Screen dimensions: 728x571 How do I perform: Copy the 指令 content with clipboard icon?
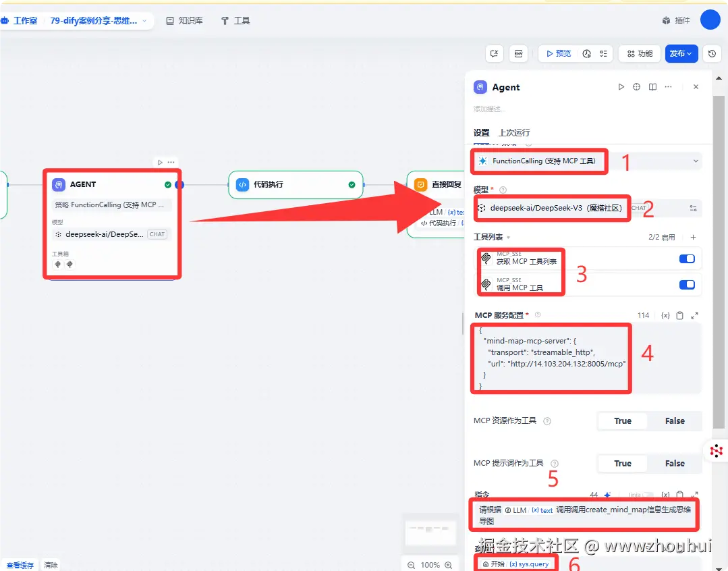coord(679,495)
